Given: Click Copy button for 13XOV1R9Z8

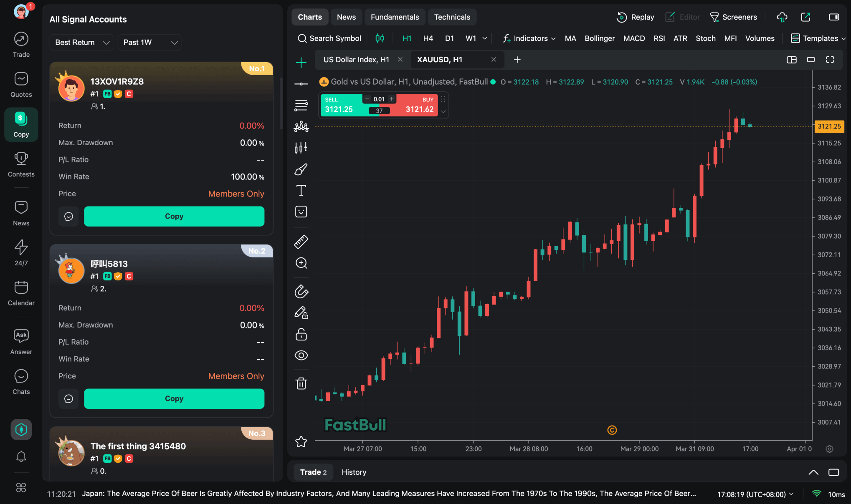Looking at the screenshot, I should tap(174, 216).
